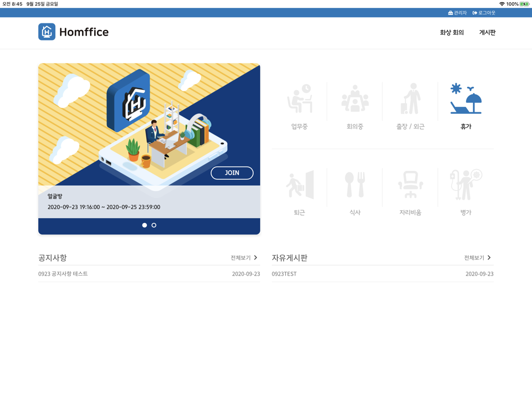Click the JOIN button on banner
This screenshot has height=399, width=532.
(232, 173)
